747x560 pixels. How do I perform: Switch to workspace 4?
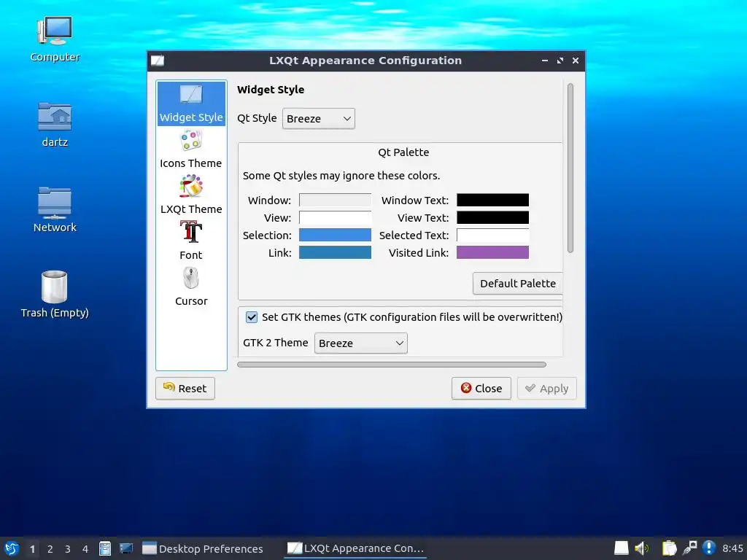85,549
